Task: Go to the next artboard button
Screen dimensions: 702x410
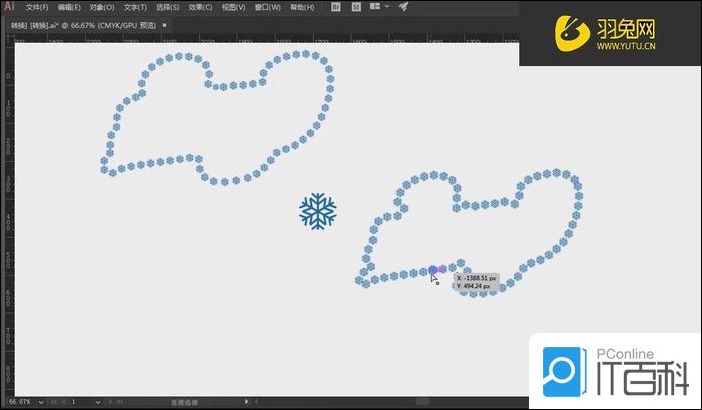Action: coord(111,402)
